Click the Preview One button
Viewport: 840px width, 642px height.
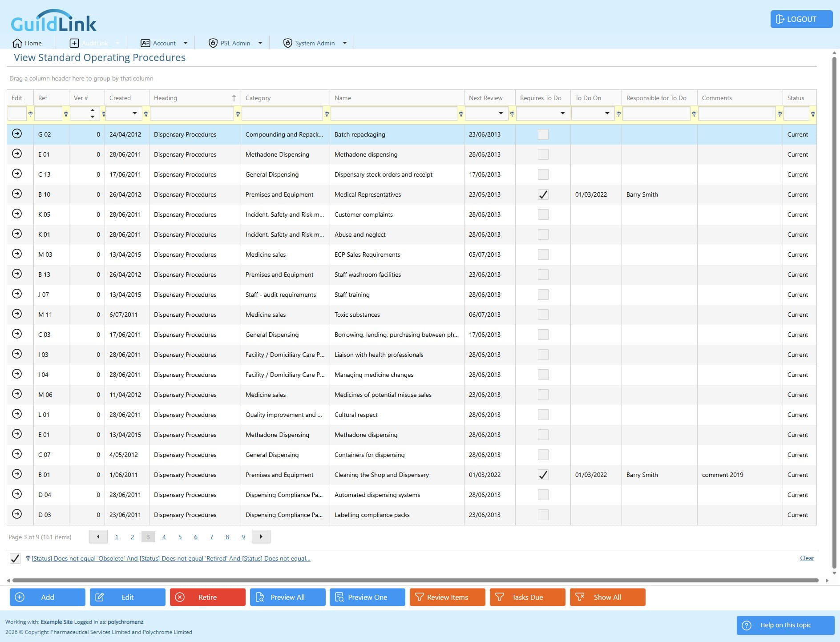tap(367, 597)
